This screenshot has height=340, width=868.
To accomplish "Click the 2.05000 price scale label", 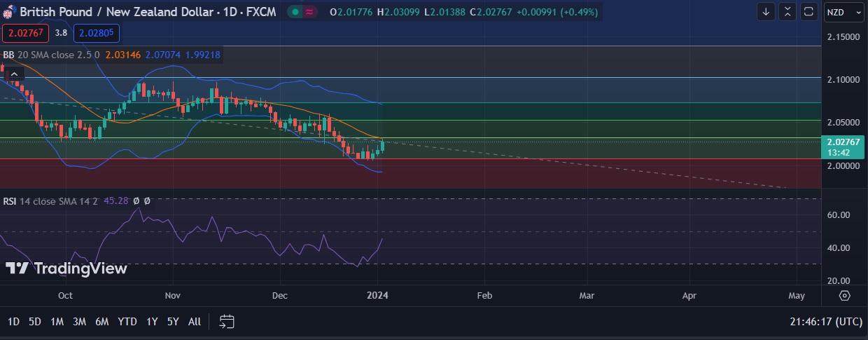I will (x=842, y=122).
